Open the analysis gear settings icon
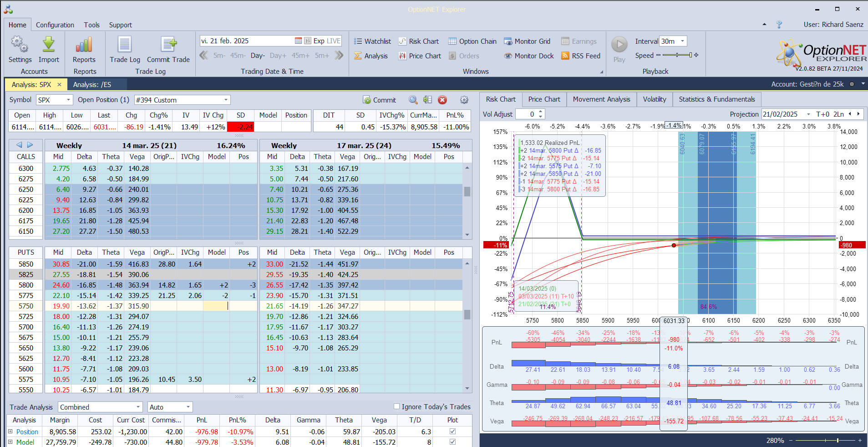Image resolution: width=868 pixels, height=447 pixels. [464, 100]
